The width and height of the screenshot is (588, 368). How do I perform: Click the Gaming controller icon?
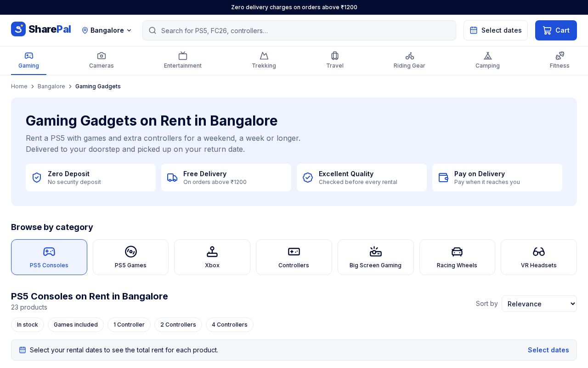coord(29,56)
